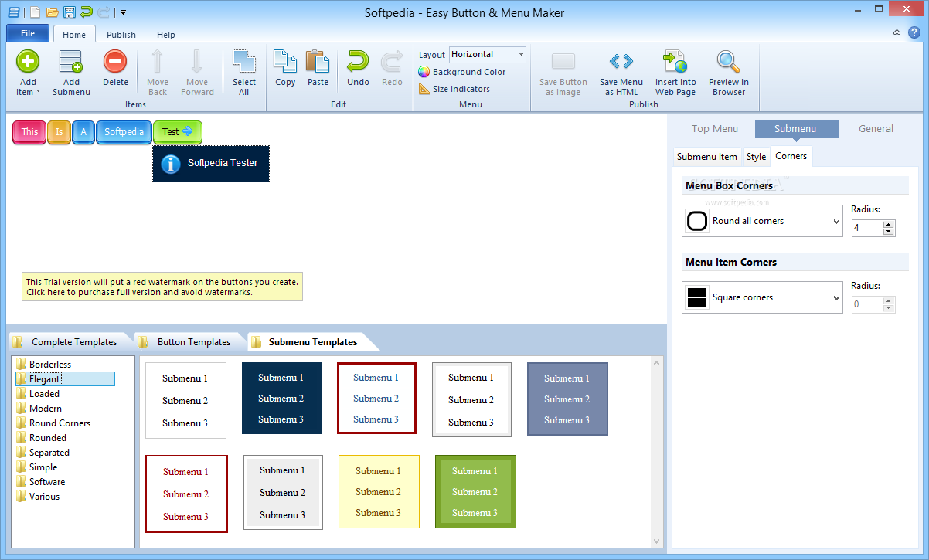Click Insert into Web Page
The width and height of the screenshot is (929, 560).
[675, 73]
